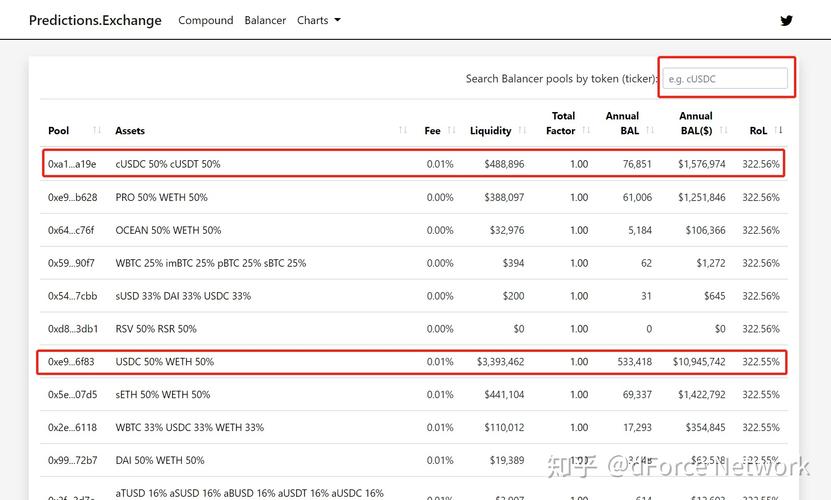Sort table by Annual BAL arrows
The height and width of the screenshot is (500, 831).
[x=650, y=130]
